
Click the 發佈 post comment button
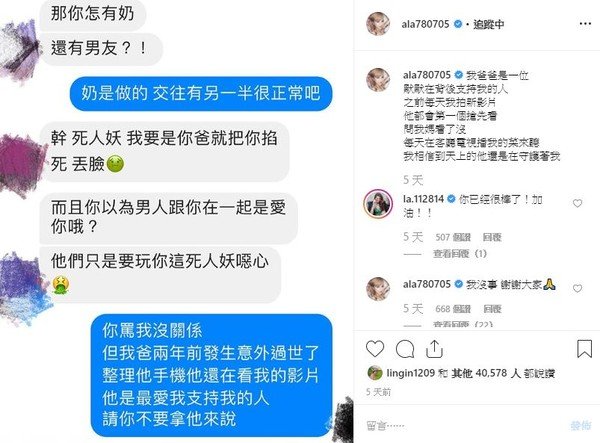tap(580, 425)
